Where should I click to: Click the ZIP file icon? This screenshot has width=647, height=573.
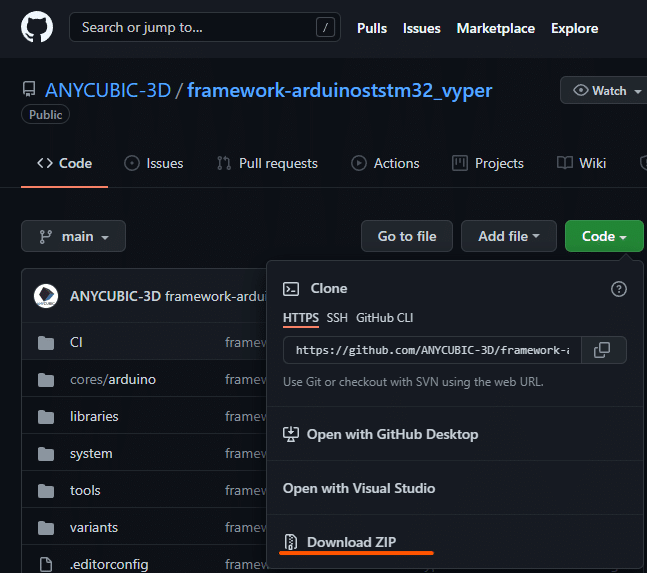click(x=291, y=542)
